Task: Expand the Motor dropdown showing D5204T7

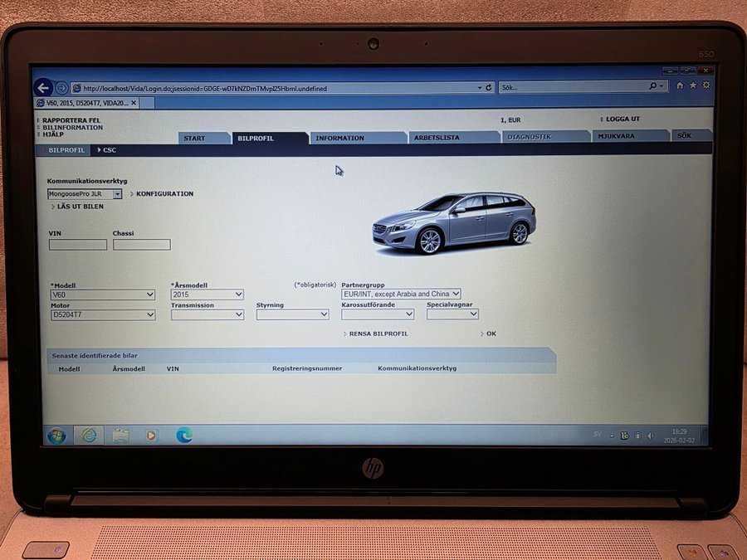Action: [x=102, y=315]
